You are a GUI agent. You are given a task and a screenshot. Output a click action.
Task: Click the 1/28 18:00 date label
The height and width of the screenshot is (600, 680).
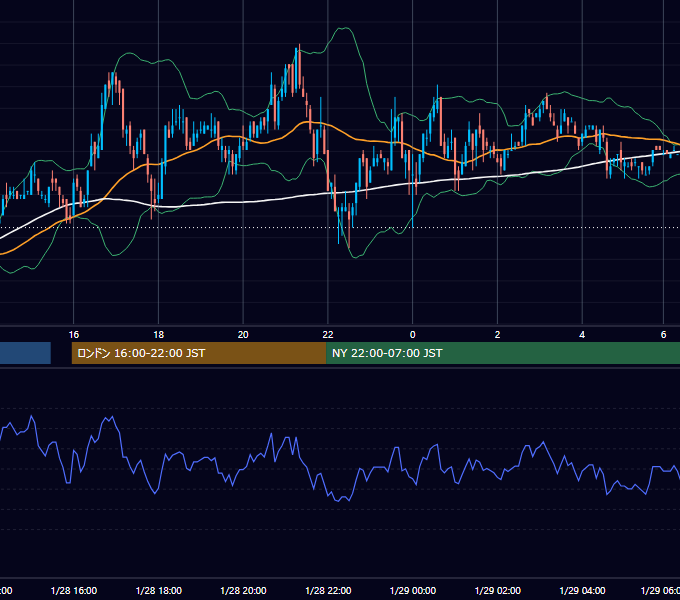click(159, 590)
